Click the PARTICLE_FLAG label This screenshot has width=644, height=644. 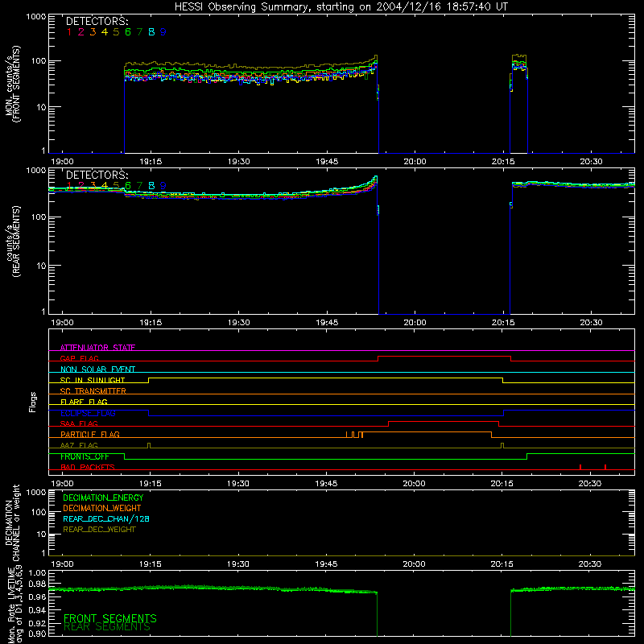click(x=90, y=434)
